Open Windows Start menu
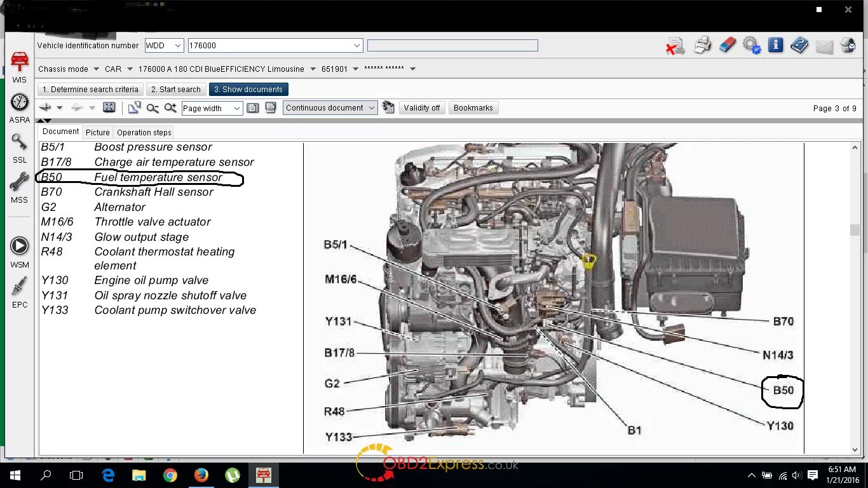868x488 pixels. click(x=15, y=475)
